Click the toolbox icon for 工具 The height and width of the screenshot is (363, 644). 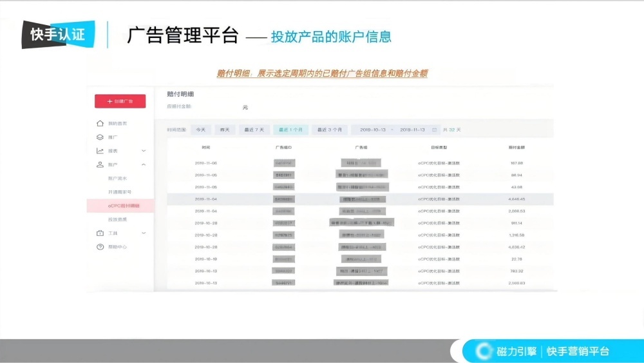(x=100, y=233)
